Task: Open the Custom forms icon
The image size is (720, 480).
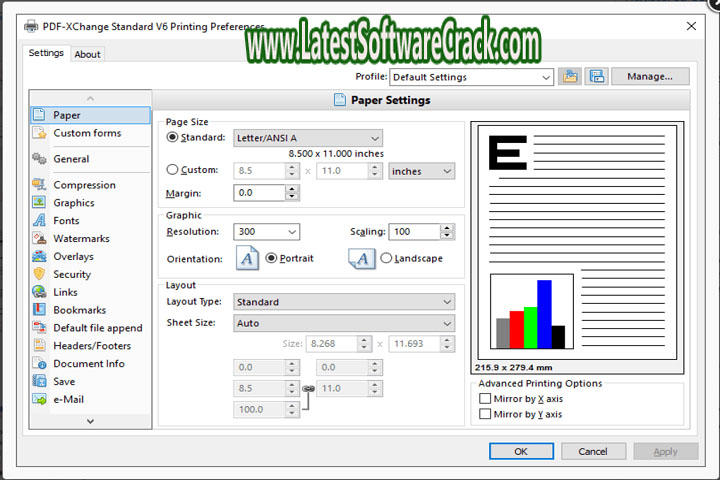Action: (39, 133)
